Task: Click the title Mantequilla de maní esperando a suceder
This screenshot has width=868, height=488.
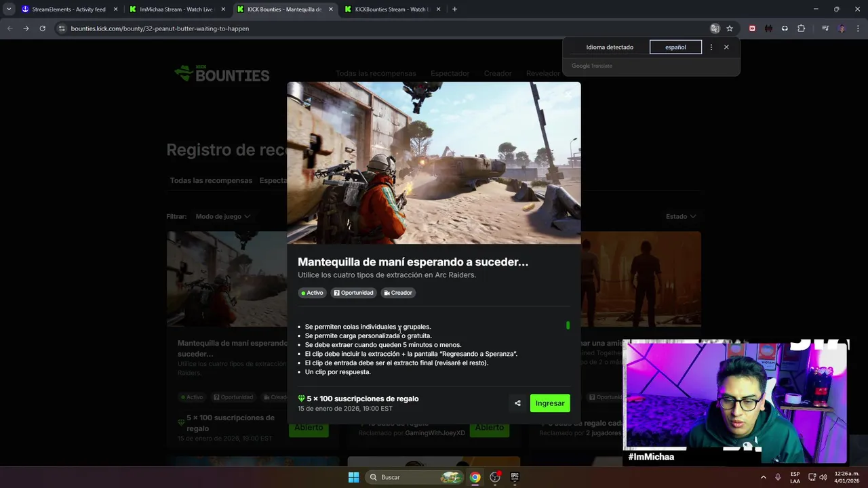Action: (413, 262)
